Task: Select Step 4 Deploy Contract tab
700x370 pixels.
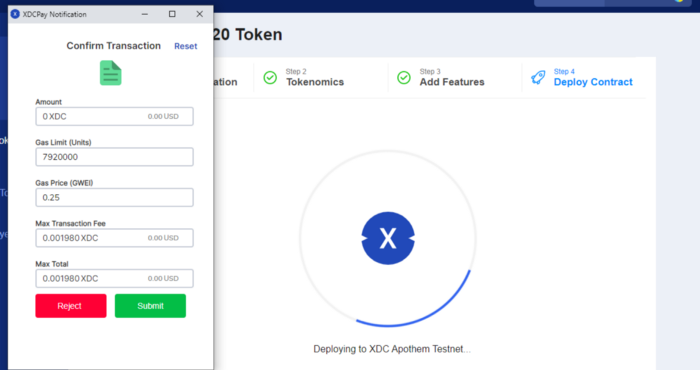Action: (582, 78)
